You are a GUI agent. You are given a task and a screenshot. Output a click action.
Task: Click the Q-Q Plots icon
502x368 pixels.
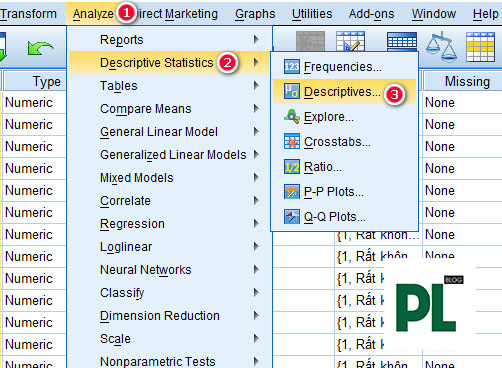(292, 216)
